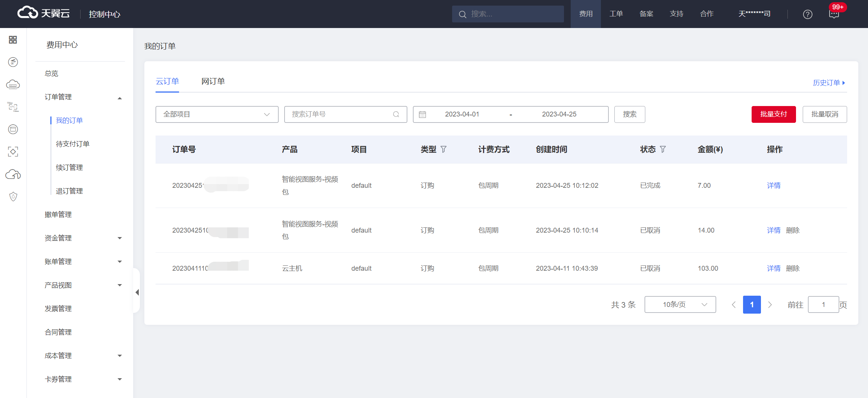This screenshot has height=398, width=868.
Task: Click the help question mark icon
Action: 808,14
